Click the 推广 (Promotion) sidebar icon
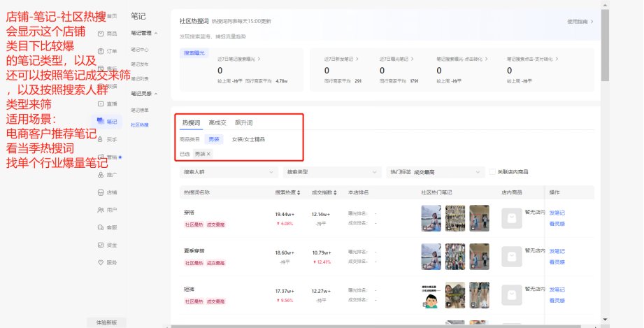644x328 pixels. pos(108,174)
